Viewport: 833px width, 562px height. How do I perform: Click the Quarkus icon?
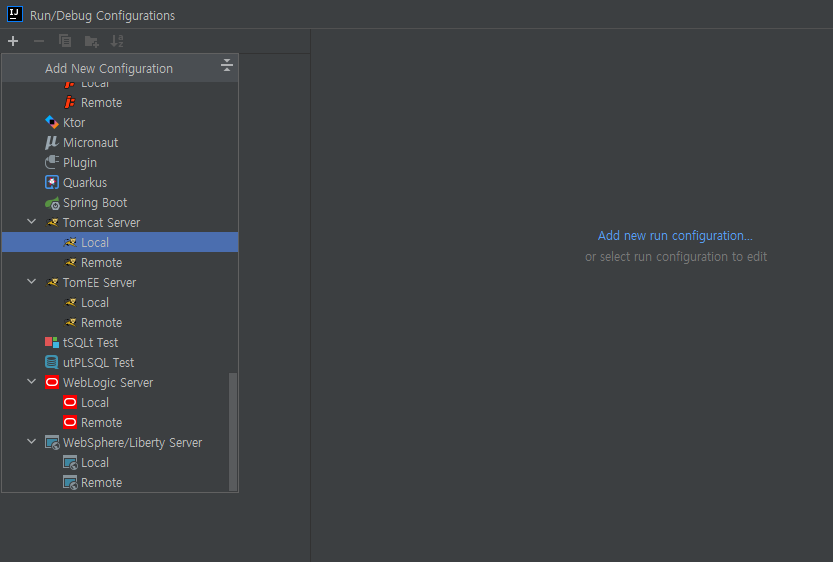[x=52, y=182]
